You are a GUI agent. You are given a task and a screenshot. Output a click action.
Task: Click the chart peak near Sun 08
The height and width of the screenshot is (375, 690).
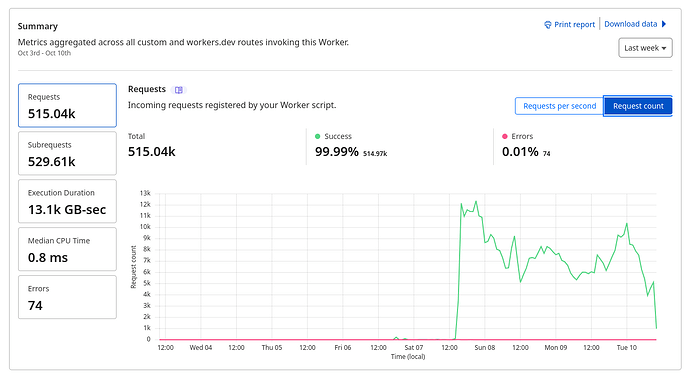(x=476, y=202)
